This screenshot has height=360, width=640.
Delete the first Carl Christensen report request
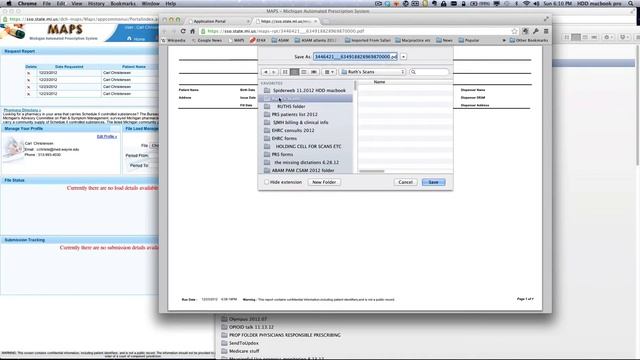click(x=29, y=73)
